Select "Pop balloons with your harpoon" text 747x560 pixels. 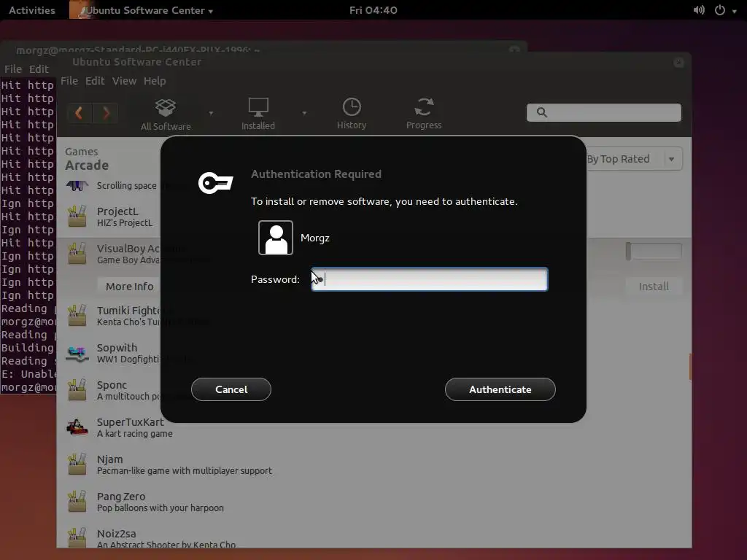click(x=160, y=507)
